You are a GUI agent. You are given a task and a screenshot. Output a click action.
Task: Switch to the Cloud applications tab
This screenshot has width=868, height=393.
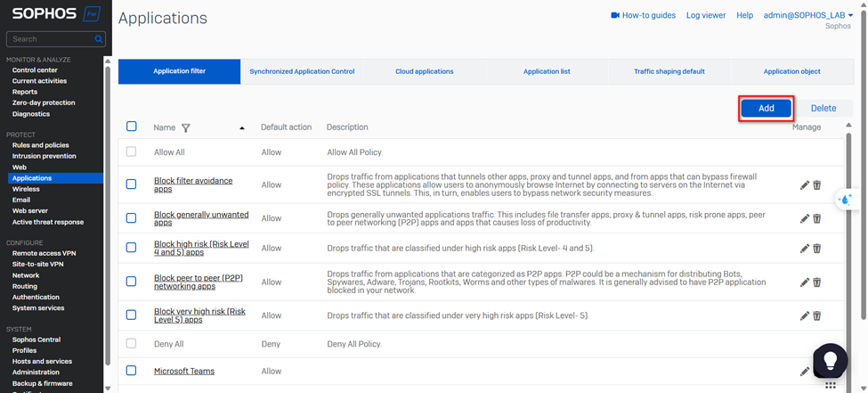[x=424, y=71]
